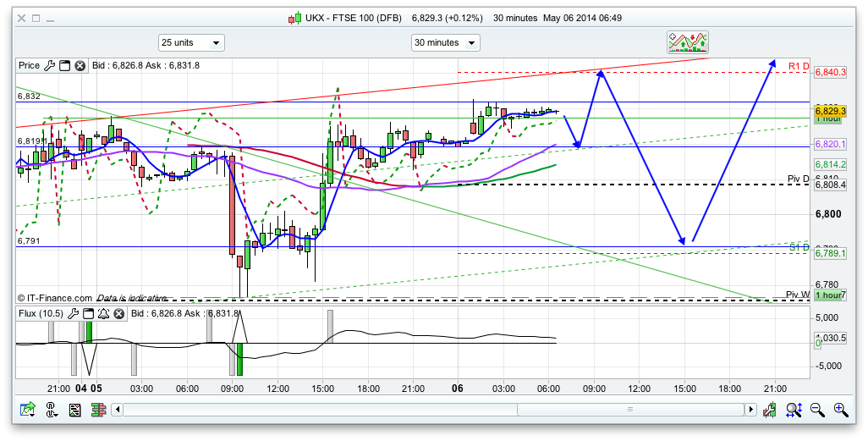This screenshot has height=441, width=868.
Task: Select the R1 D 6,840.3 price label
Action: [830, 73]
